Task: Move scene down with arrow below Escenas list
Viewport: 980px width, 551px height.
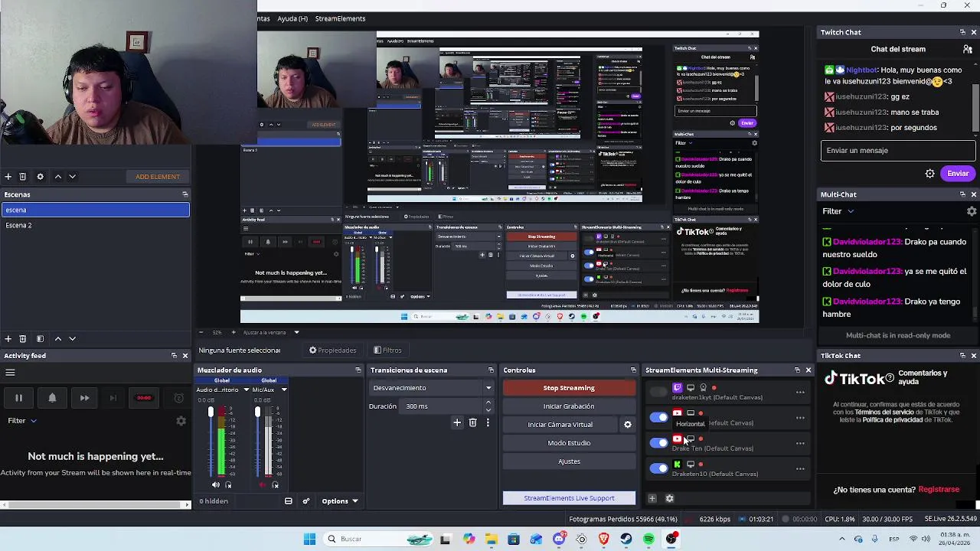Action: [72, 338]
